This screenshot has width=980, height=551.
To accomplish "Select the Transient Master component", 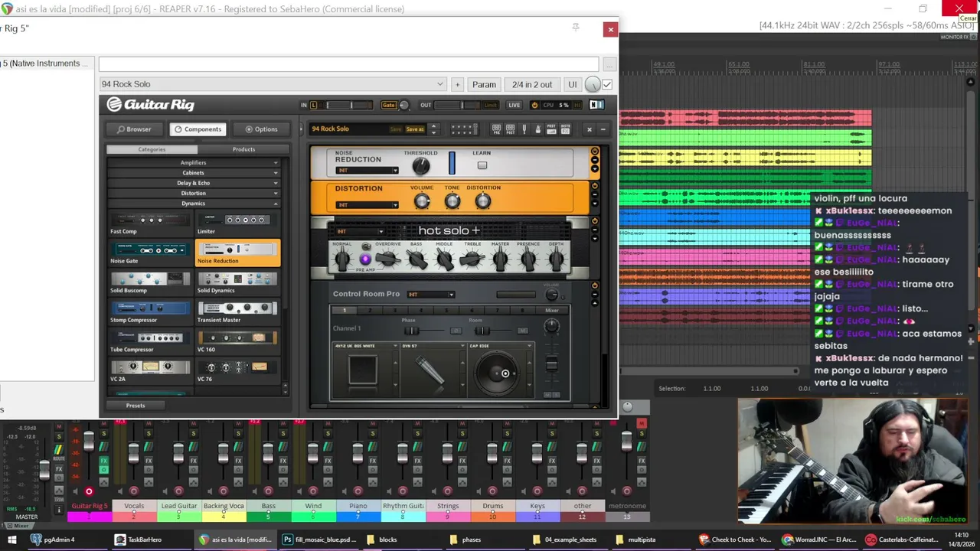I will point(237,312).
